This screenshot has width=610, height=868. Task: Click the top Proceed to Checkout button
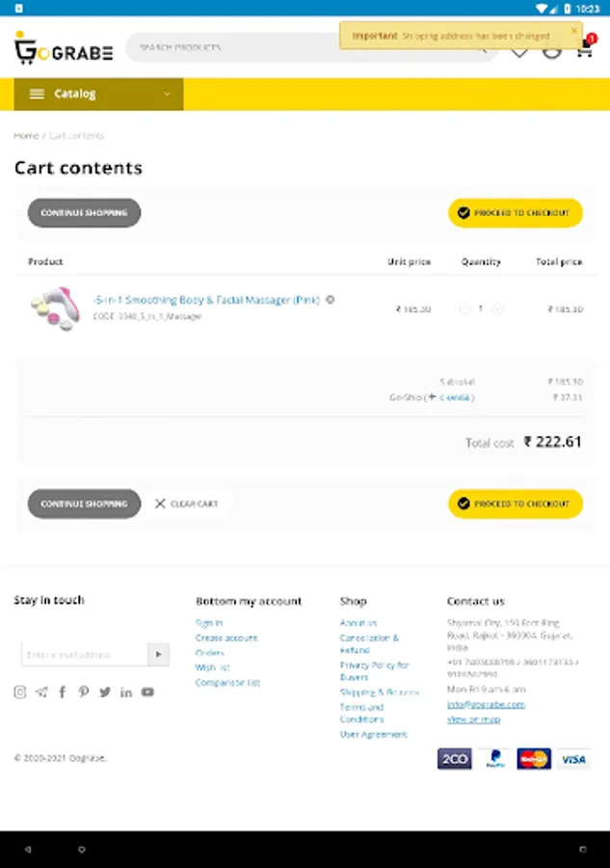[515, 213]
